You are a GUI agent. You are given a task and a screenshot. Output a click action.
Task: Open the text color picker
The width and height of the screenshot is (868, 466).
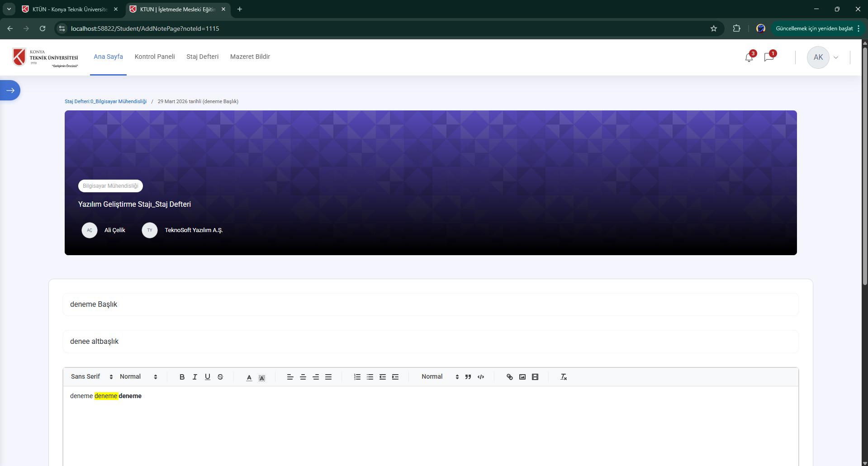click(249, 377)
